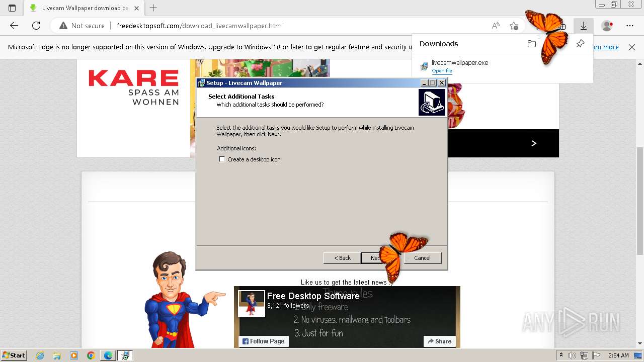This screenshot has height=362, width=644.
Task: Click the Not secure site info indicator
Action: (x=82, y=26)
